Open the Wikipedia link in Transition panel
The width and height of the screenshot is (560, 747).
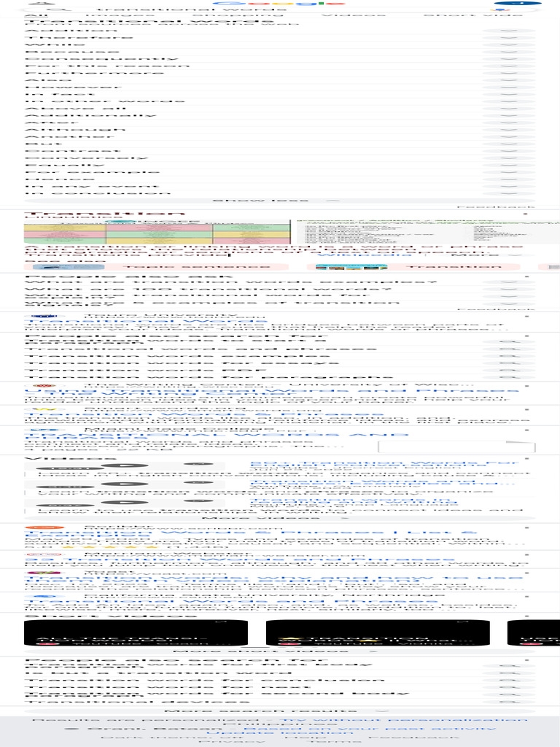(364, 255)
